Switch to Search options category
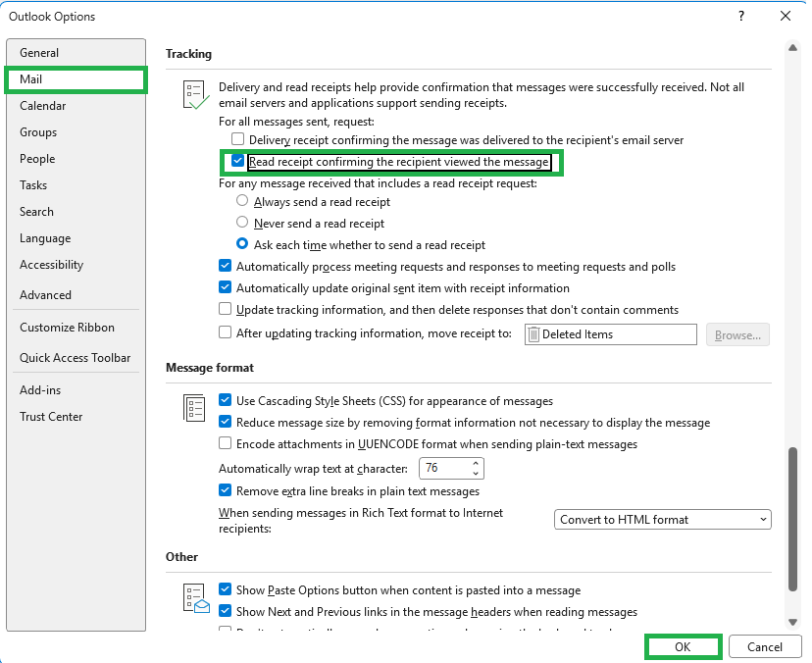Image resolution: width=812 pixels, height=663 pixels. pos(76,211)
